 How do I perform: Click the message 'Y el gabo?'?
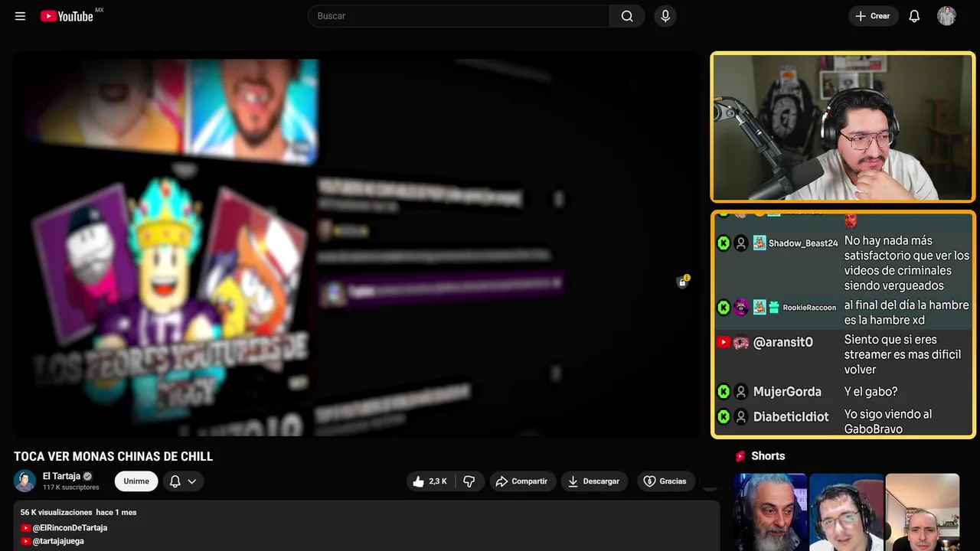point(871,392)
